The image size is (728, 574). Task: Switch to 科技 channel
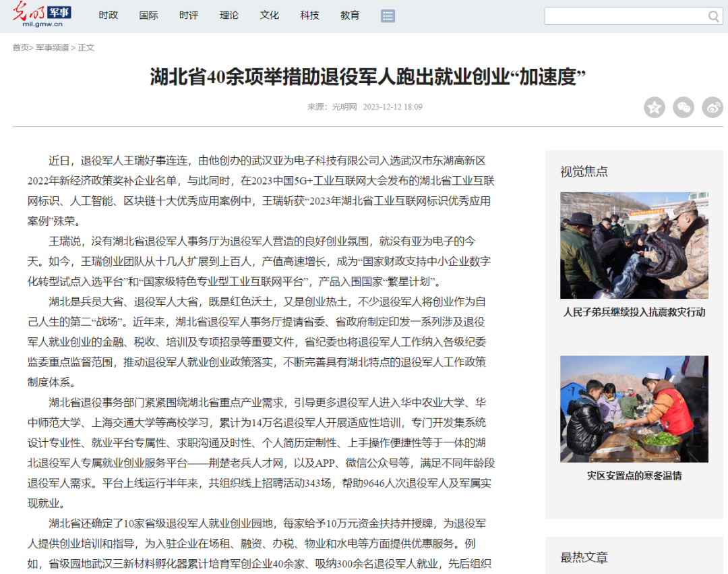tap(310, 16)
